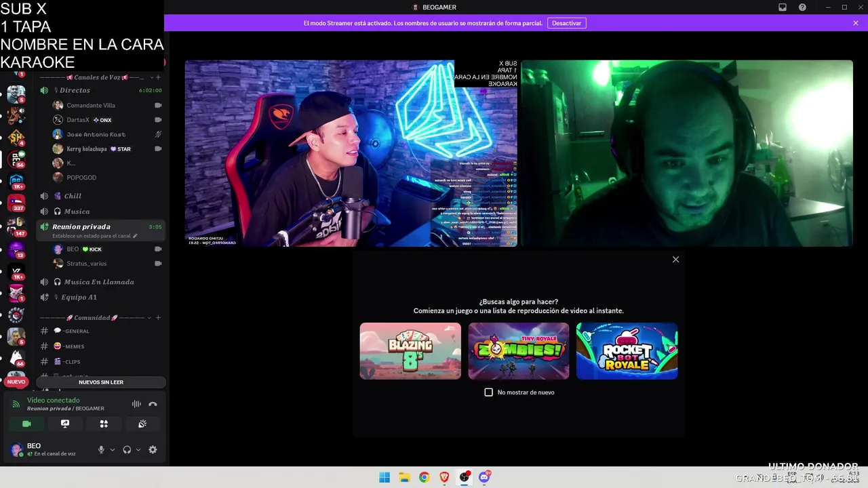
Task: Open BEO server icon with 56 badge
Action: [16, 160]
